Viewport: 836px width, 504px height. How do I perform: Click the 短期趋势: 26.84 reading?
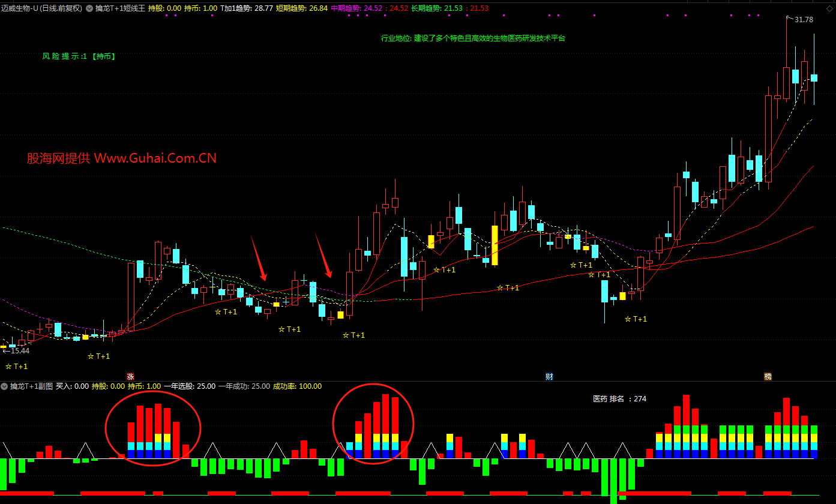coord(302,8)
